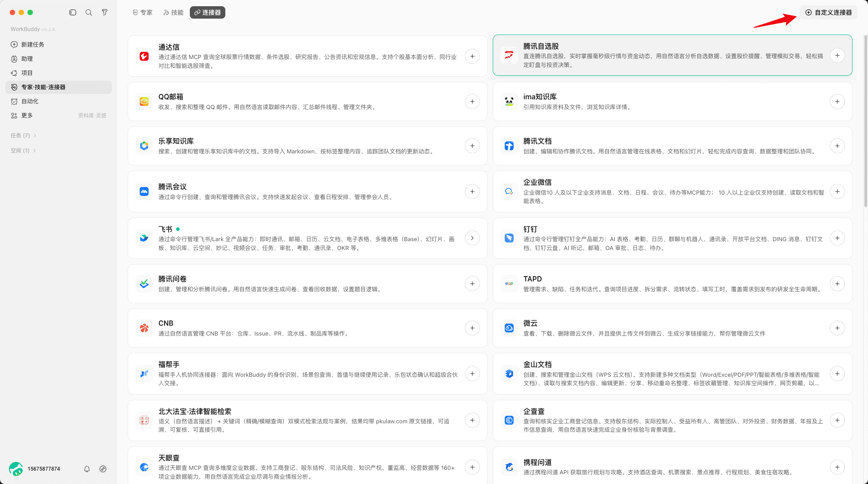Add the ima知识库 connector
Image resolution: width=868 pixels, height=484 pixels.
coord(837,101)
